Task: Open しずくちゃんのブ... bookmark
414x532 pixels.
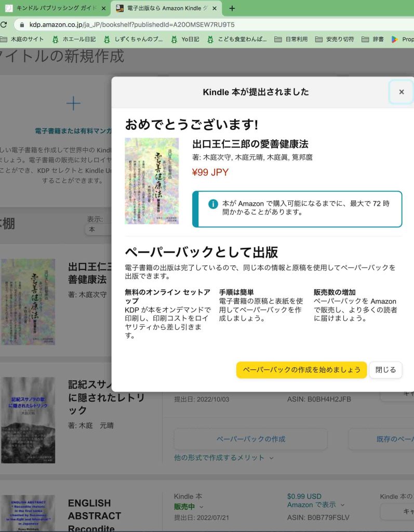Action: point(133,39)
